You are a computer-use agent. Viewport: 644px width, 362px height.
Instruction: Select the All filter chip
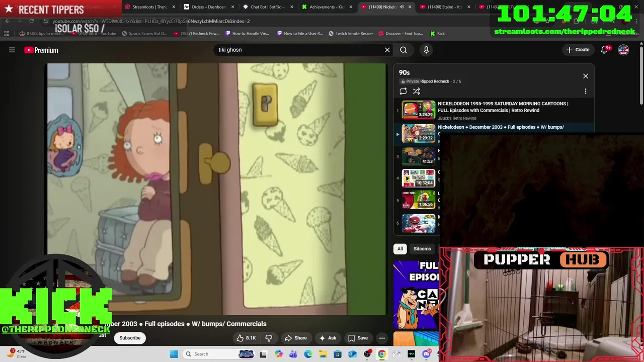tap(400, 249)
